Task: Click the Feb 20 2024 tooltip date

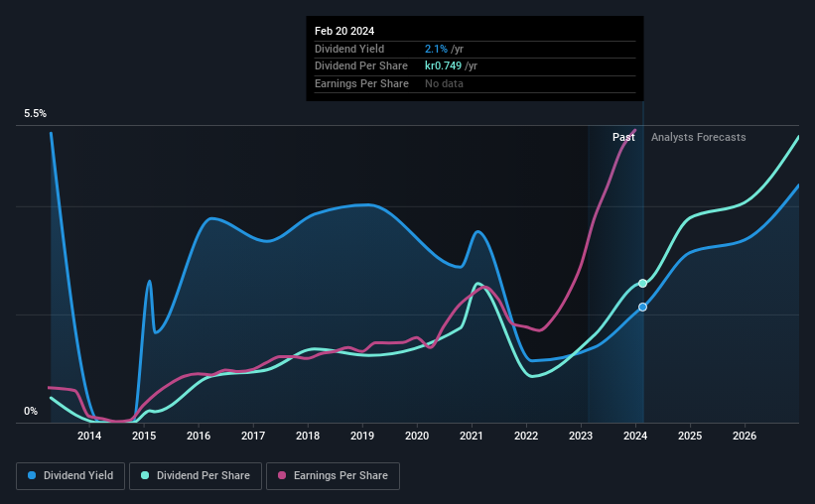Action: pos(344,31)
